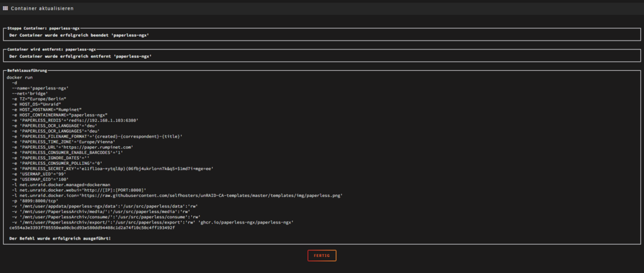Click the PAPERLESS_SECRET_KEY line

(113, 168)
